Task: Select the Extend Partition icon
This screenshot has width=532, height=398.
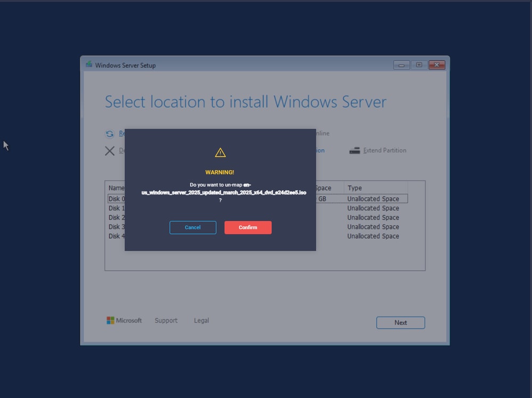Action: pyautogui.click(x=354, y=150)
